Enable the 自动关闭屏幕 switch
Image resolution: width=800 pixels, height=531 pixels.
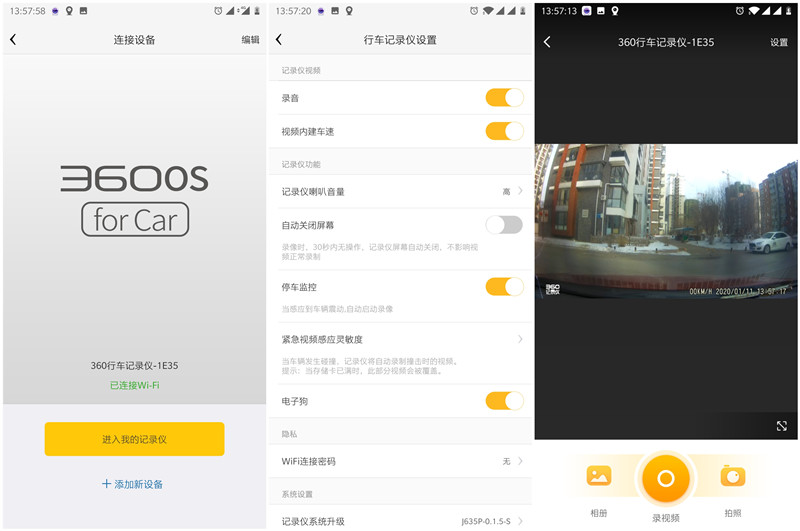(504, 224)
